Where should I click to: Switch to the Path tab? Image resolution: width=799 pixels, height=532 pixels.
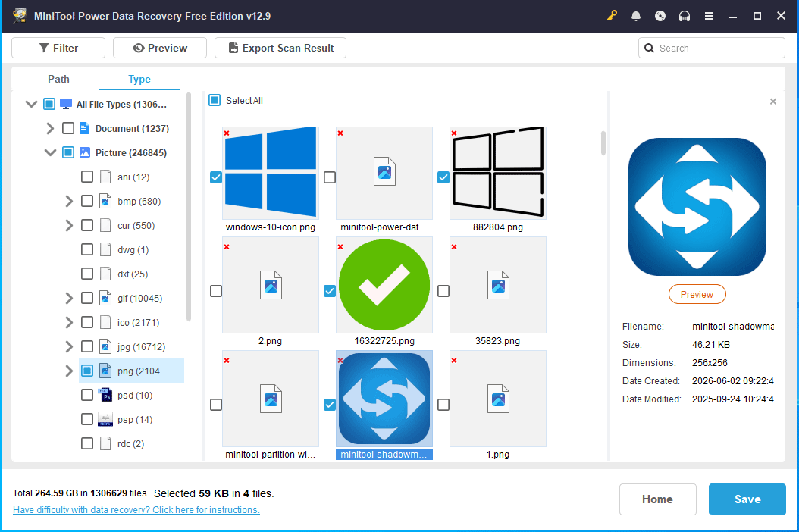pyautogui.click(x=58, y=79)
